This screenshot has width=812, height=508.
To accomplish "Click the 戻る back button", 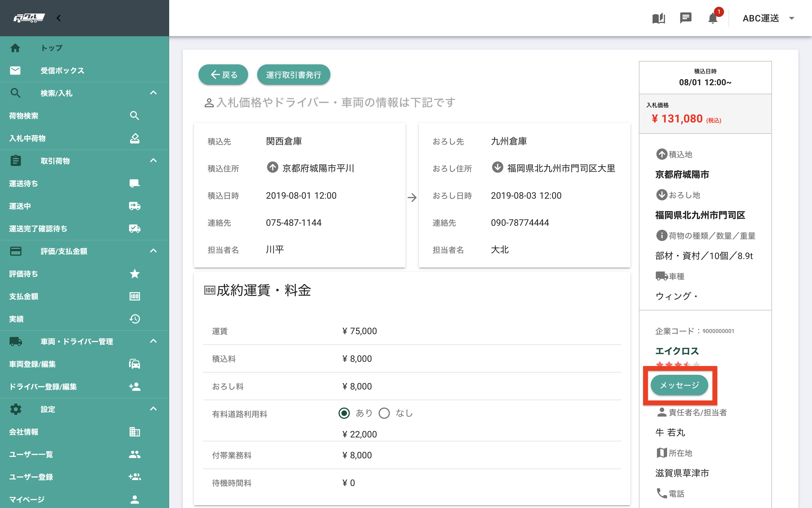I will (223, 75).
